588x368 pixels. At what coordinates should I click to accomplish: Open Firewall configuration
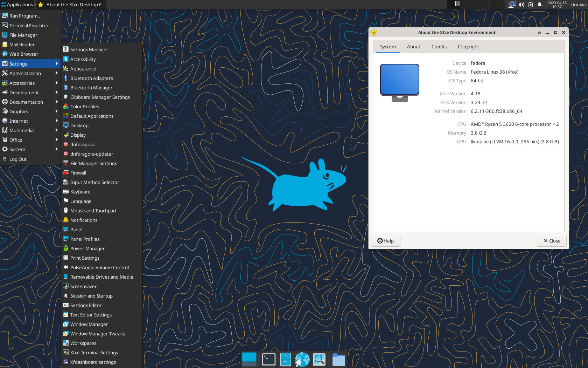pos(101,173)
